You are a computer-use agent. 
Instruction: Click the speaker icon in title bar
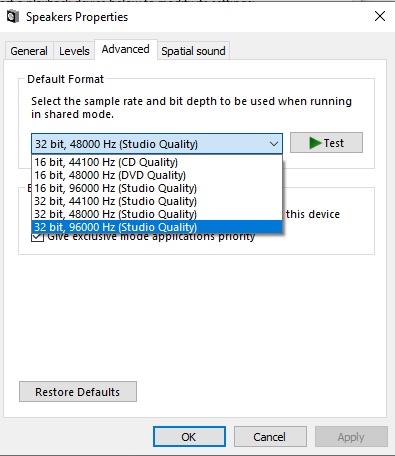click(x=13, y=16)
